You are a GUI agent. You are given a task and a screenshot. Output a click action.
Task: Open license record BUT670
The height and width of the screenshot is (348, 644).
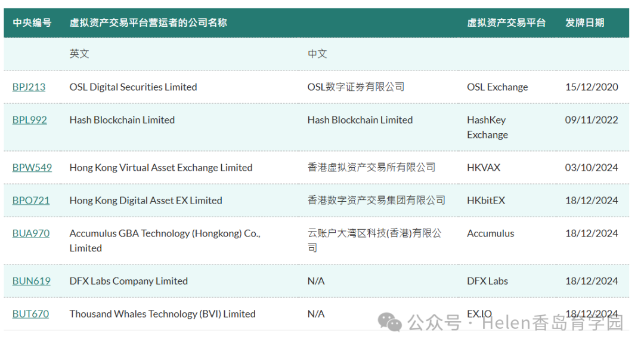tap(30, 313)
